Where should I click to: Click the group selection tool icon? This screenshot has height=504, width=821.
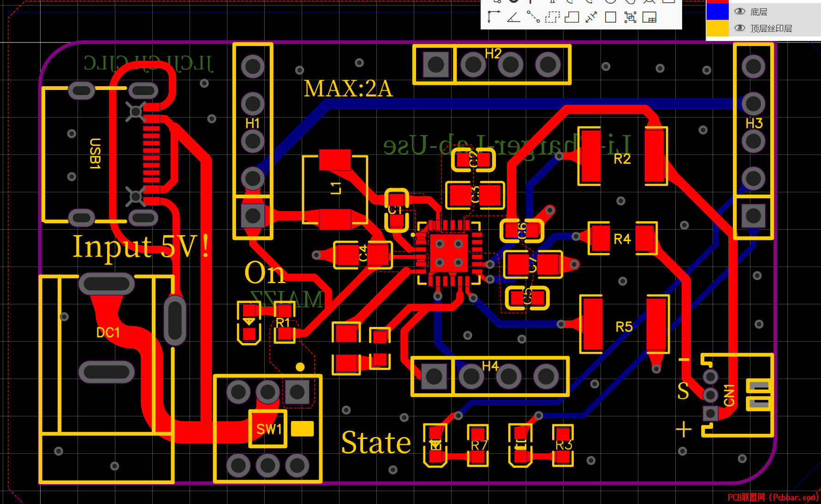(x=630, y=18)
